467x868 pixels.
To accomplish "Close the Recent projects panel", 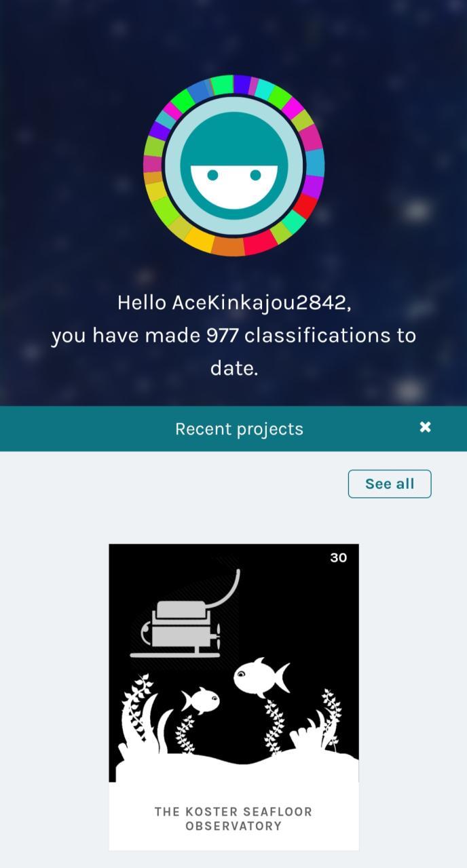I will [x=425, y=427].
